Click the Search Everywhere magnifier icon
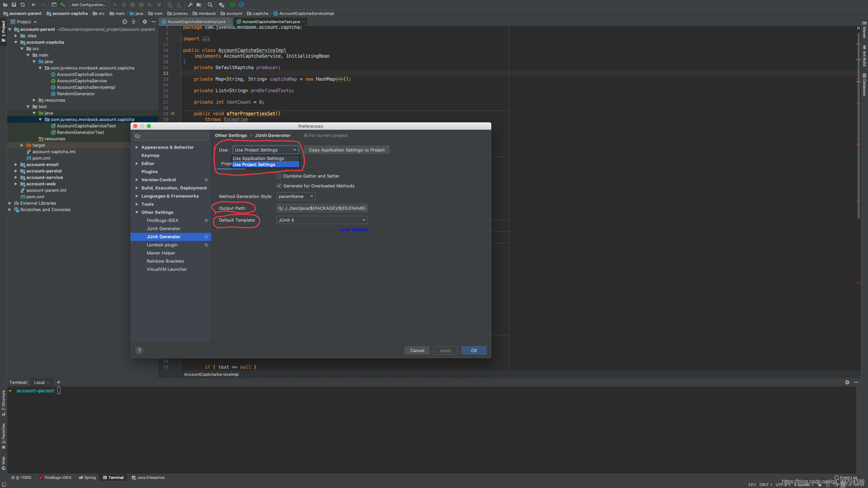This screenshot has height=488, width=868. tap(210, 5)
